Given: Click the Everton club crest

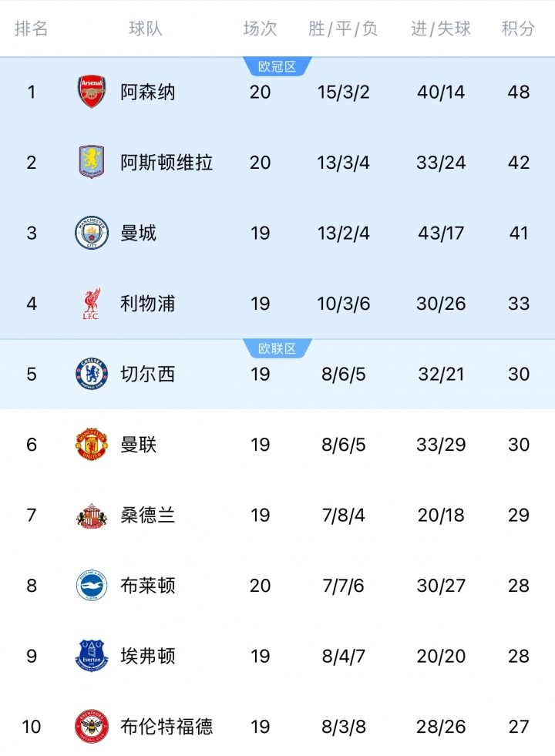Looking at the screenshot, I should 92,657.
